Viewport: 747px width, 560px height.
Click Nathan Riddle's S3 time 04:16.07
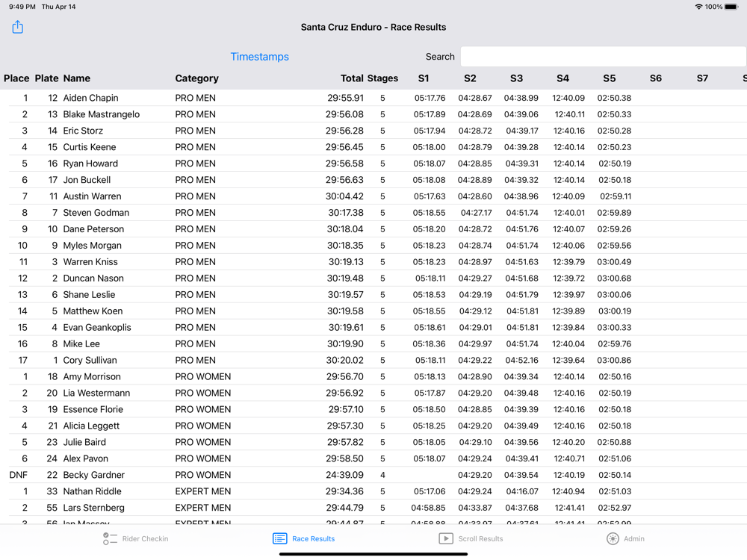[x=522, y=491]
